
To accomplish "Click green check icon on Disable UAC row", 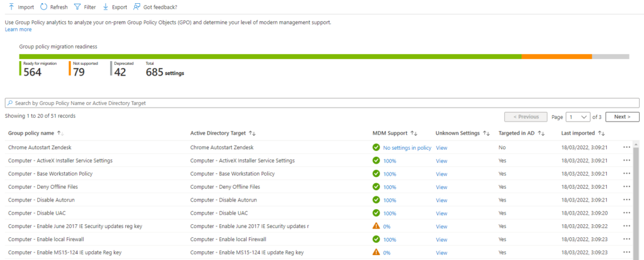I will pyautogui.click(x=376, y=213).
